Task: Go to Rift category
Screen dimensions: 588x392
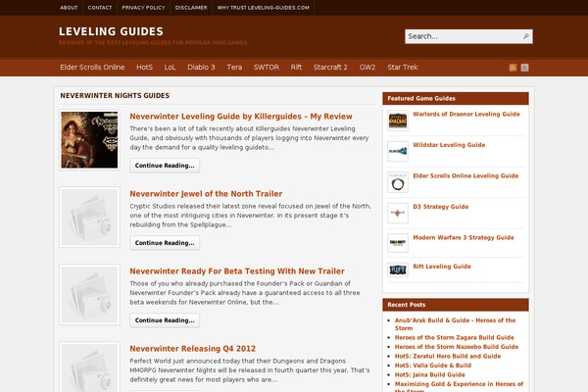Action: pos(296,68)
